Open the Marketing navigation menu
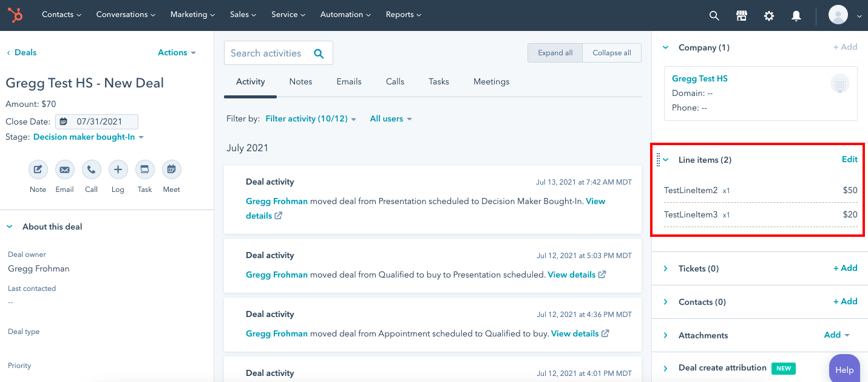868x382 pixels. click(192, 15)
